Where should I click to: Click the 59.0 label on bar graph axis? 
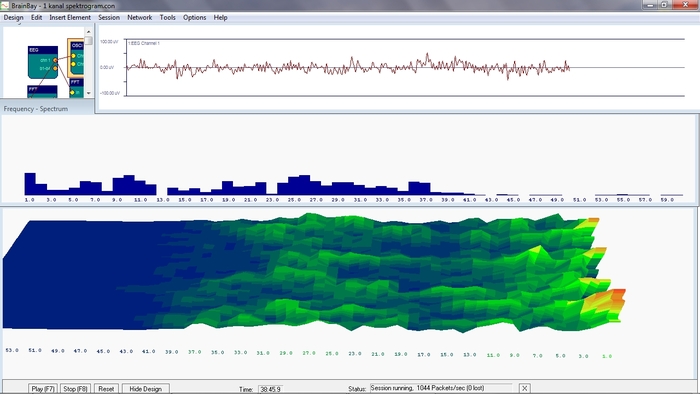tap(667, 200)
